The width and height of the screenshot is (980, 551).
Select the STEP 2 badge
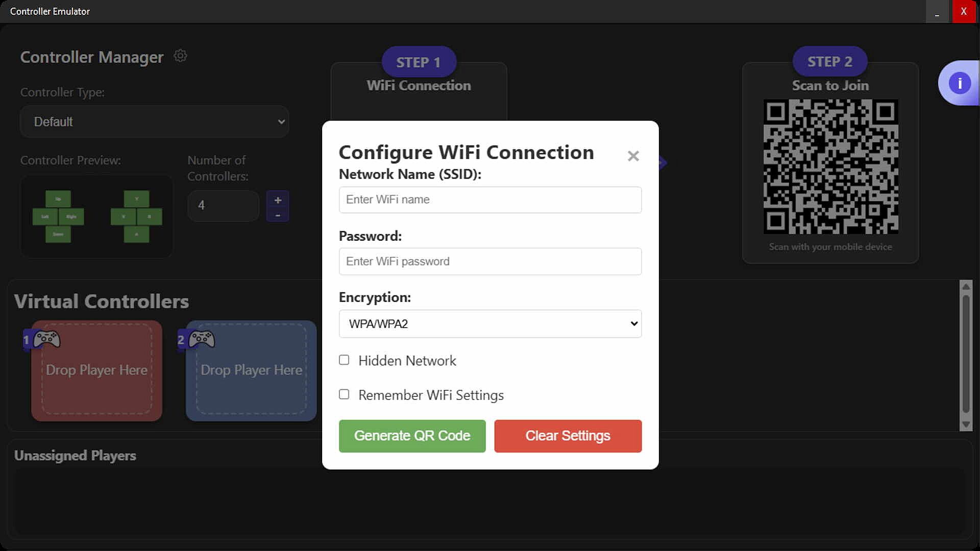click(829, 62)
